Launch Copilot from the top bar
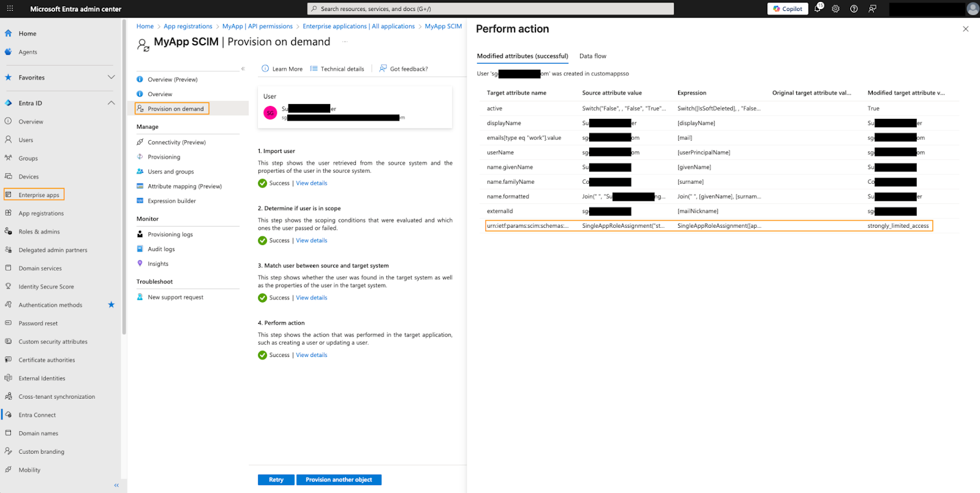 (x=788, y=9)
